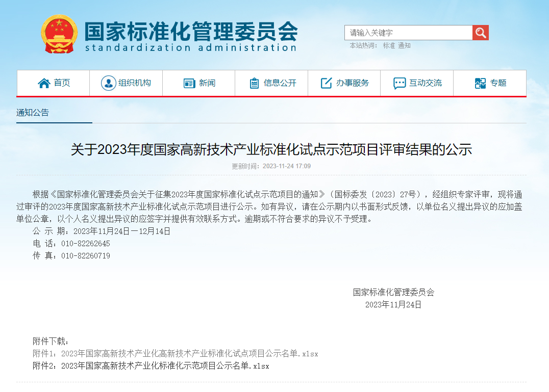Select the 办事服务 menu entry
The image size is (549, 392).
coord(352,83)
